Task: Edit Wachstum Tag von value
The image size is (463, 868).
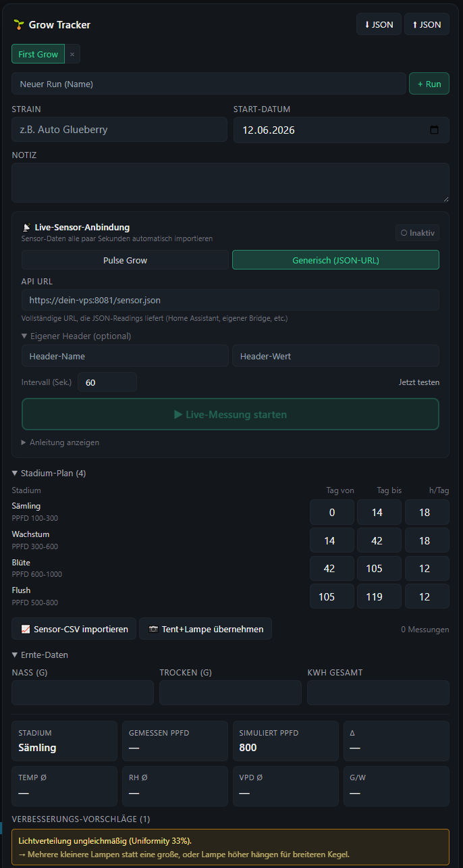Action: click(332, 541)
